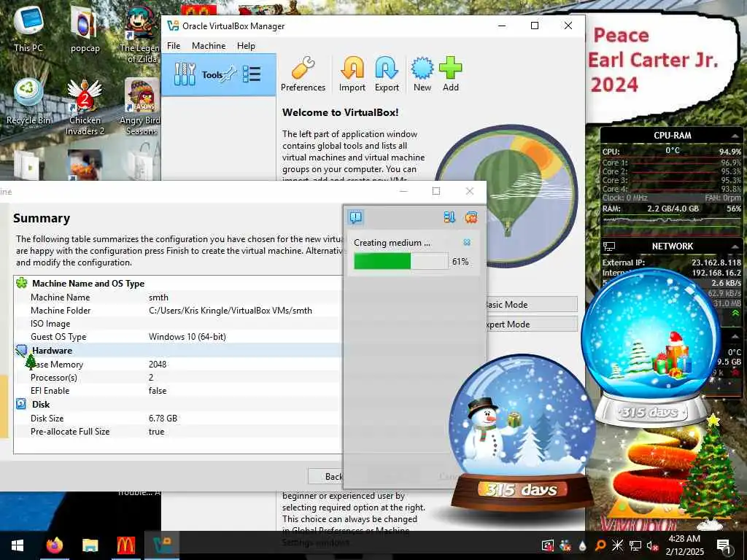The width and height of the screenshot is (747, 560).
Task: Click the Disk Size 6.78 GB value
Action: (x=163, y=418)
